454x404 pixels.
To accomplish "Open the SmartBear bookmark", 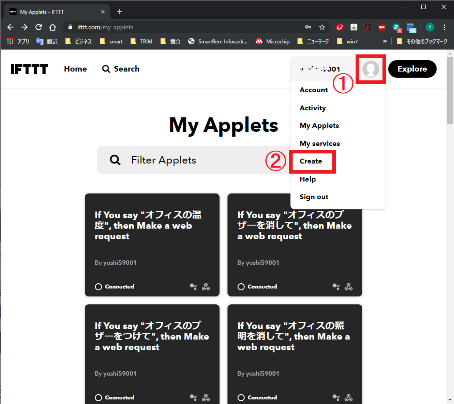I will (218, 41).
